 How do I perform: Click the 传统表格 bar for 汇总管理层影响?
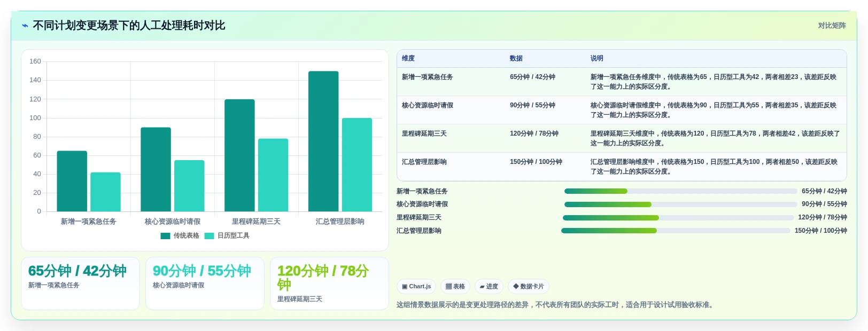click(x=323, y=141)
